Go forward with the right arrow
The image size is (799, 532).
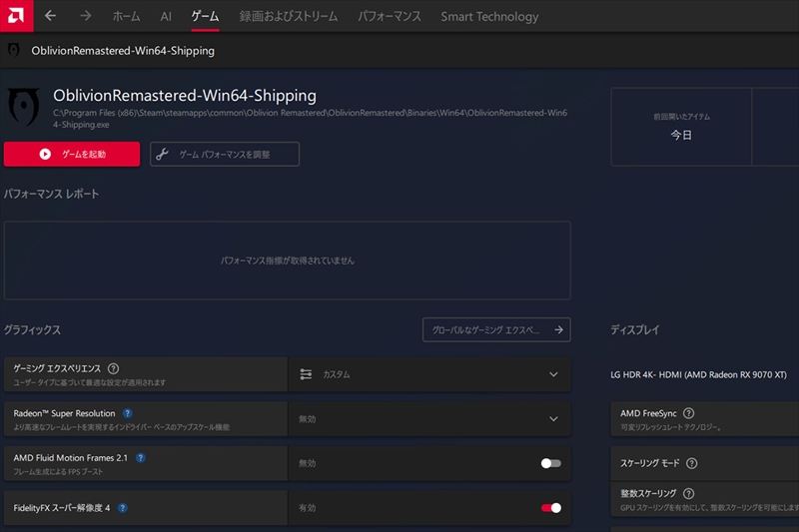[x=86, y=16]
